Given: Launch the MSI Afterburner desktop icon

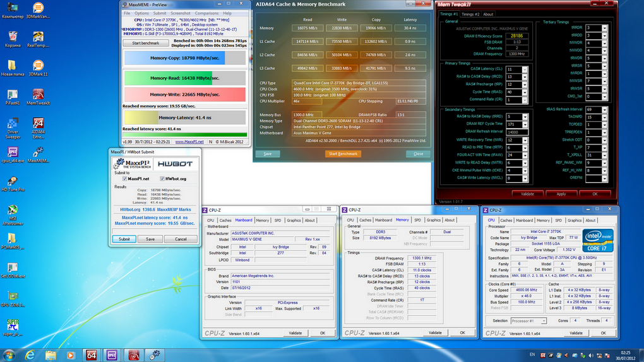Looking at the screenshot, I should pos(13,215).
